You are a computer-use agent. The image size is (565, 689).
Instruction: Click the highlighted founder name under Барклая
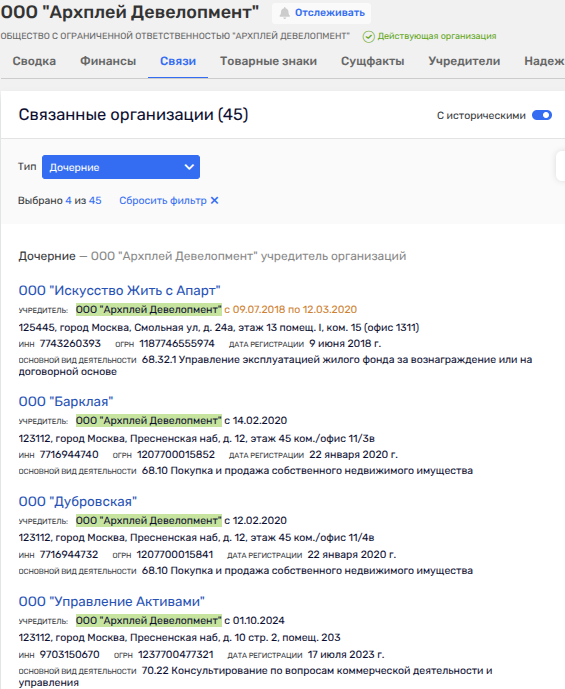click(148, 421)
